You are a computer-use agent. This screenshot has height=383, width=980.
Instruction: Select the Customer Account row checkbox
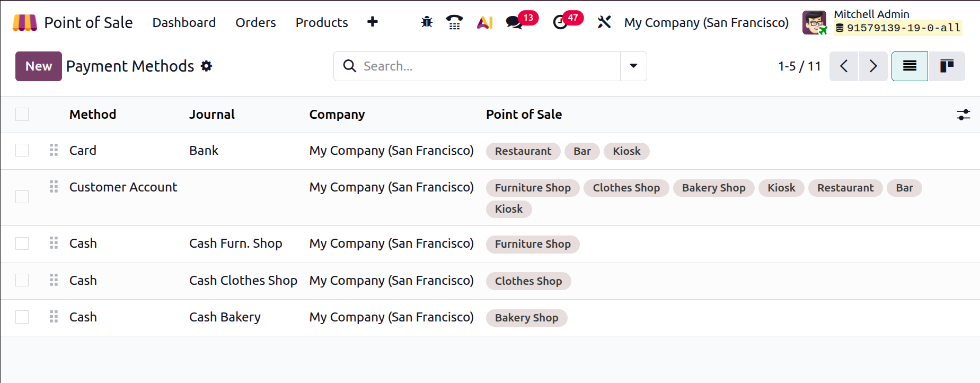pyautogui.click(x=22, y=197)
